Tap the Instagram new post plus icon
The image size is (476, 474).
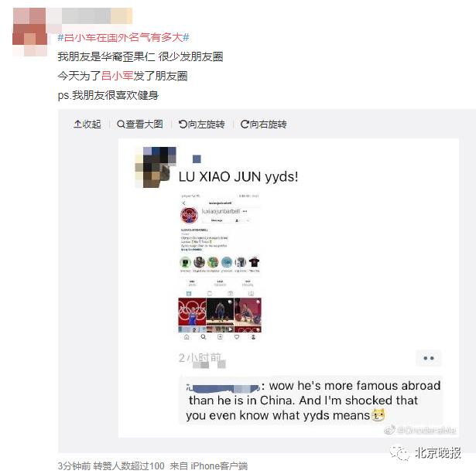coord(220,337)
